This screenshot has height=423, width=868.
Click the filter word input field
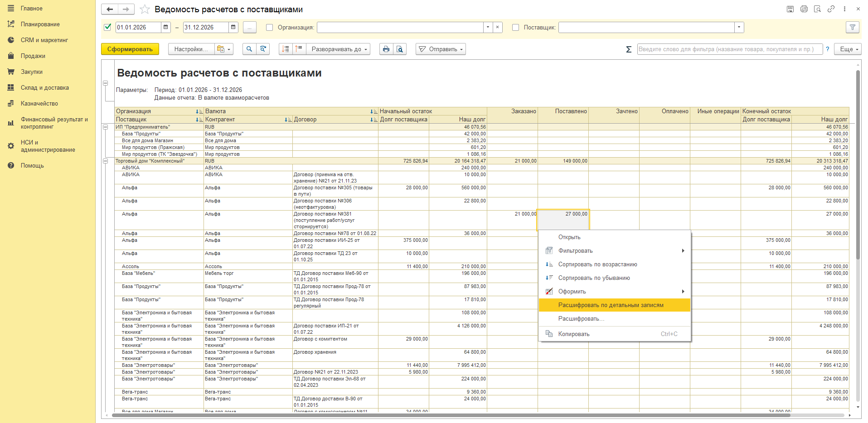tap(730, 49)
